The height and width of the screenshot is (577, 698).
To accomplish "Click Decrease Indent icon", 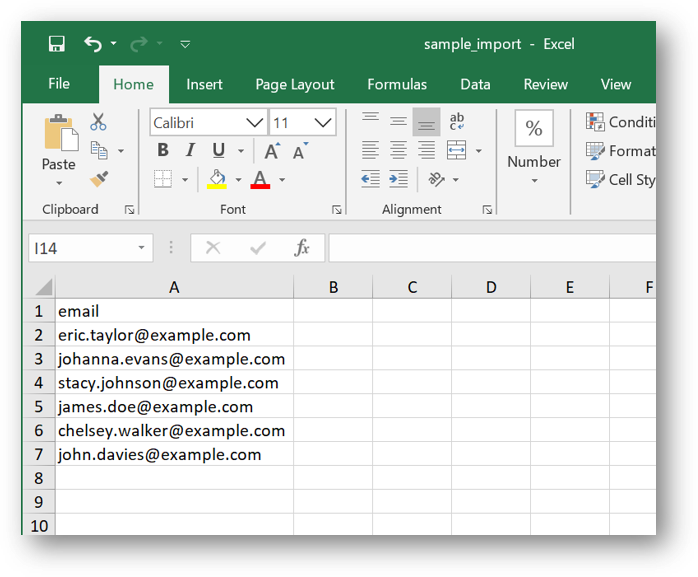I will coord(370,179).
